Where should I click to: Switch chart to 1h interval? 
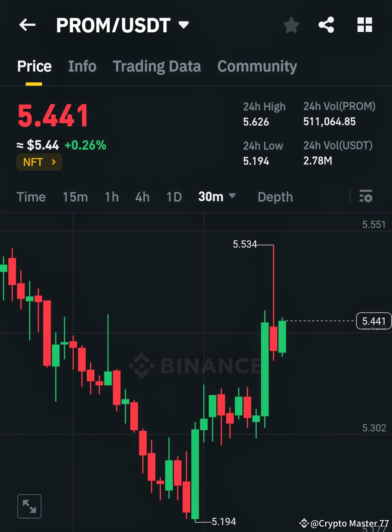tap(111, 197)
